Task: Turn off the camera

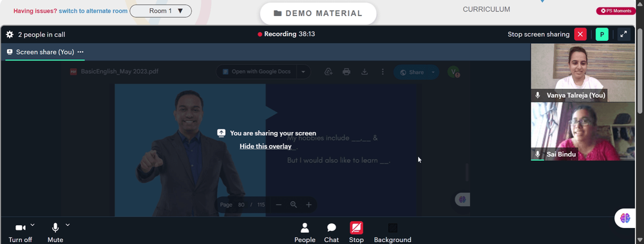Action: (x=20, y=233)
